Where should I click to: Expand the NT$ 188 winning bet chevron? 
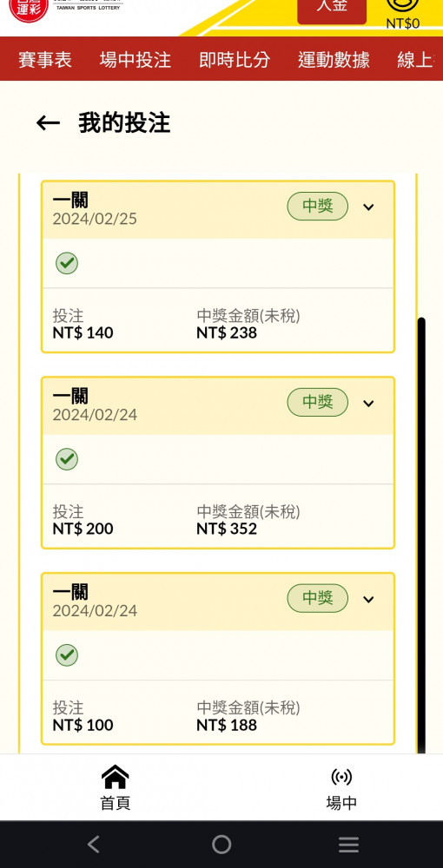coord(368,599)
